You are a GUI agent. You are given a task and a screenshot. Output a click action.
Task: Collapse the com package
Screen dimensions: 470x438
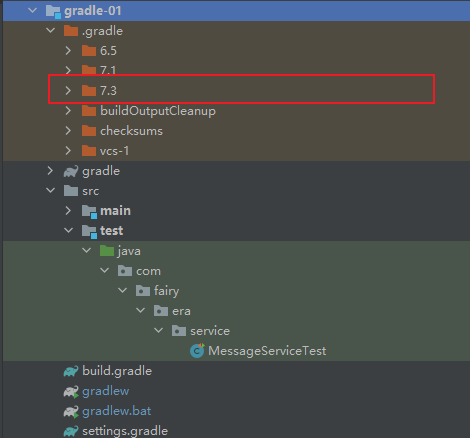(x=104, y=271)
